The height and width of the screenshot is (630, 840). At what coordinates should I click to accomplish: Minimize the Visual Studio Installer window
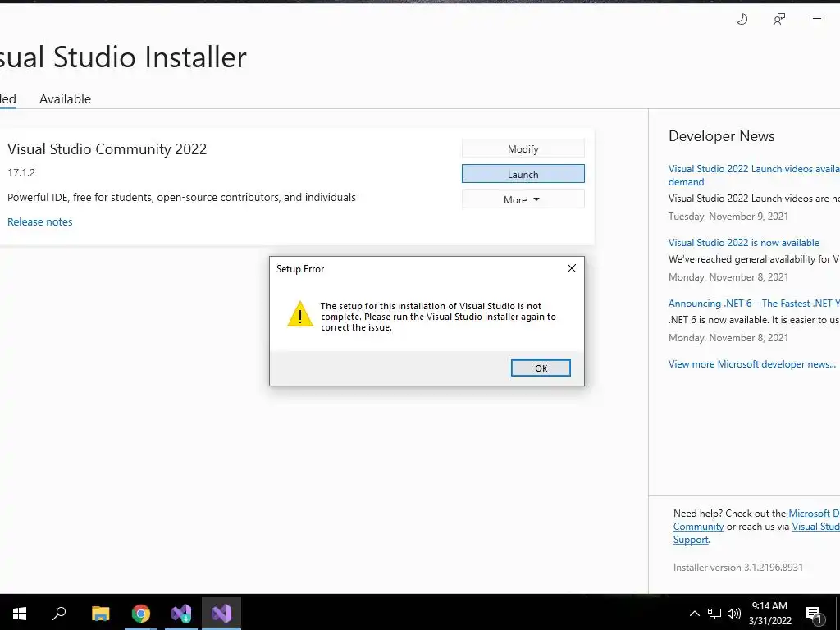pos(816,19)
